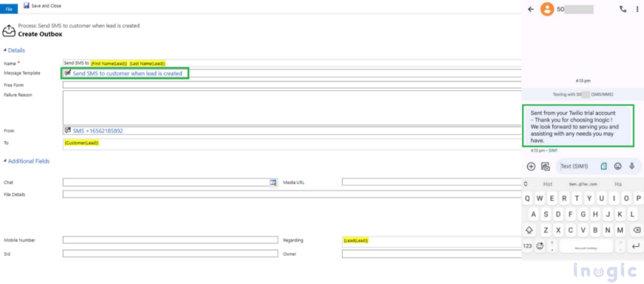This screenshot has height=284, width=644.
Task: Open the File menu
Action: [9, 9]
